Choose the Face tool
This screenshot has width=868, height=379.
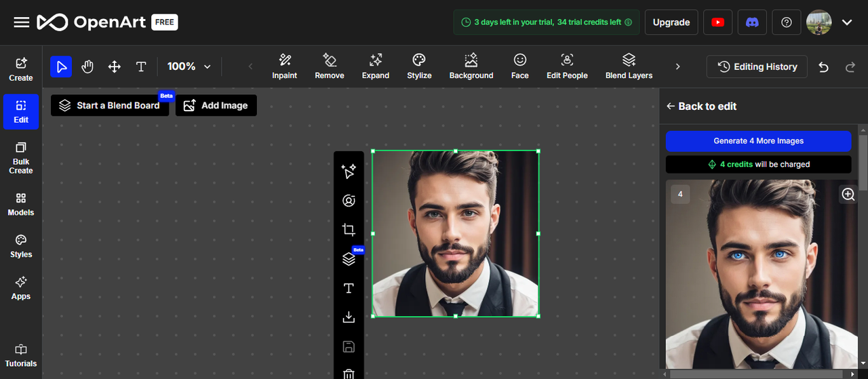[520, 66]
